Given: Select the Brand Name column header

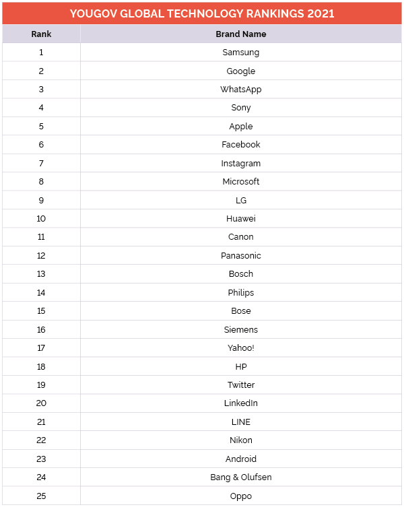Looking at the screenshot, I should (x=241, y=34).
